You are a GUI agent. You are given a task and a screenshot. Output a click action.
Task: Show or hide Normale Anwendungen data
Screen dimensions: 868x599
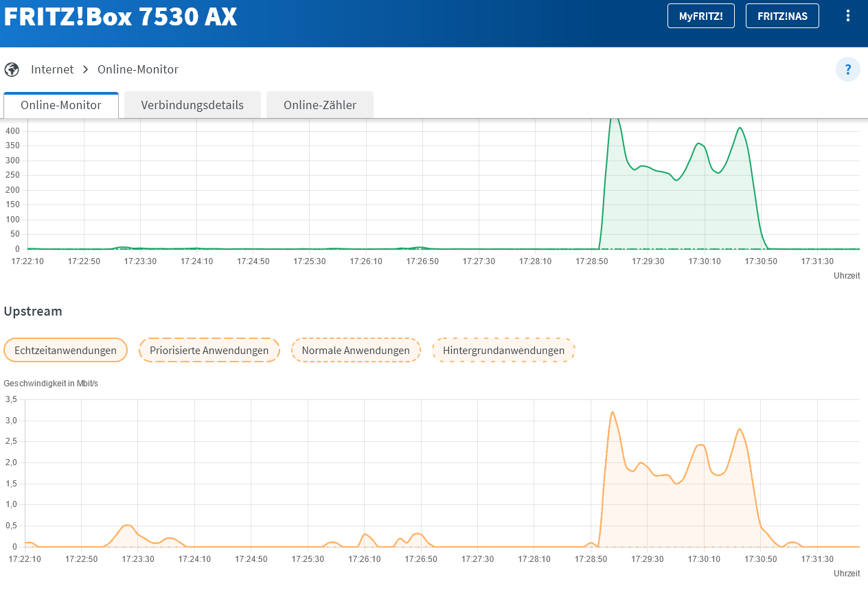coord(356,350)
